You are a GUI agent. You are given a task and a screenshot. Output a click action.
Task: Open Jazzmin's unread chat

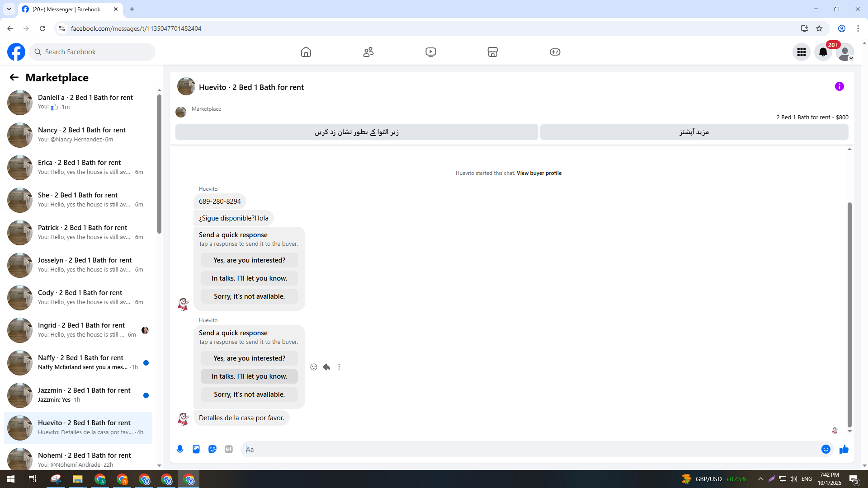pyautogui.click(x=78, y=395)
